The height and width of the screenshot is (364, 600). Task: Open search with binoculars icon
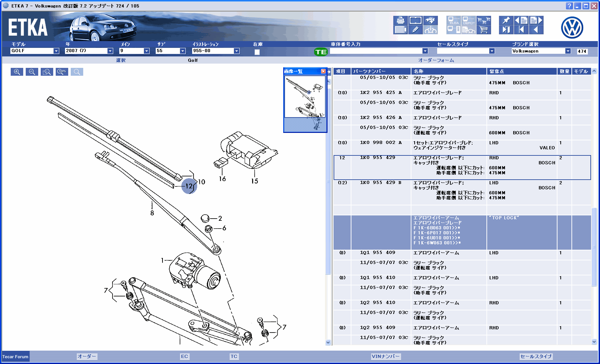430,20
